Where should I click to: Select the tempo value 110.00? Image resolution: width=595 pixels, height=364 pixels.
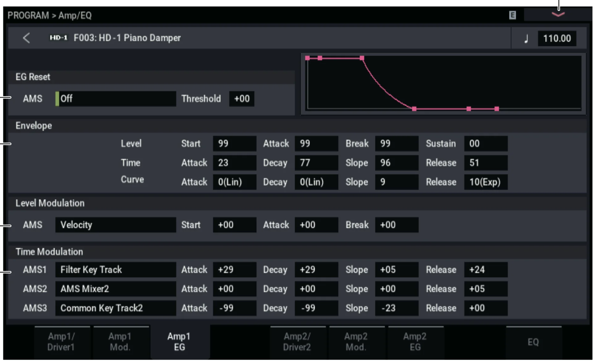coord(557,39)
